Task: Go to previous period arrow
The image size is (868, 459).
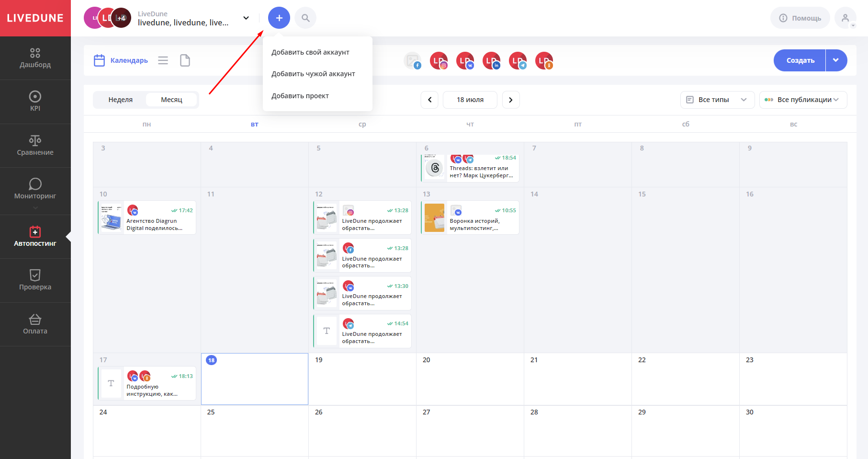Action: coord(429,100)
